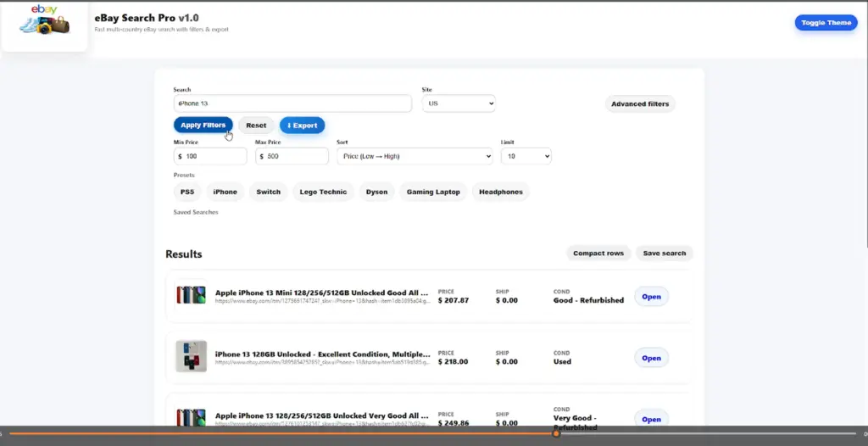Select the Gaming Laptop preset
Screen dimensions: 868x446
[433, 192]
